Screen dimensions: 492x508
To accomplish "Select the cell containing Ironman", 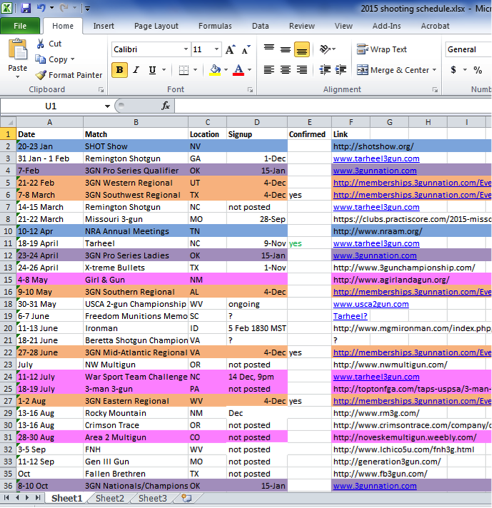I will tap(136, 328).
